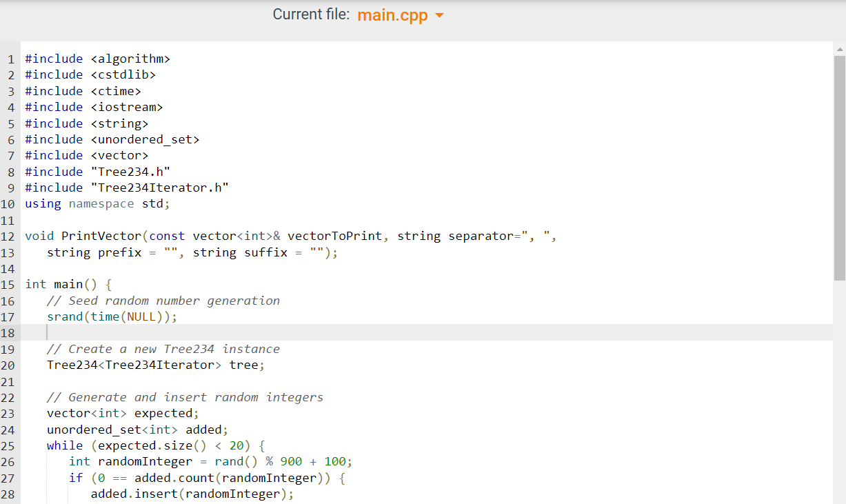Click line number 15 in the gutter

8,284
